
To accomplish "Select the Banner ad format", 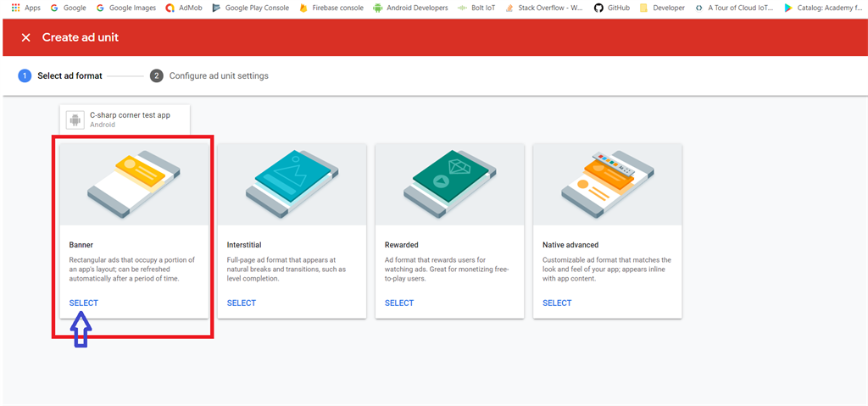I will (x=84, y=303).
